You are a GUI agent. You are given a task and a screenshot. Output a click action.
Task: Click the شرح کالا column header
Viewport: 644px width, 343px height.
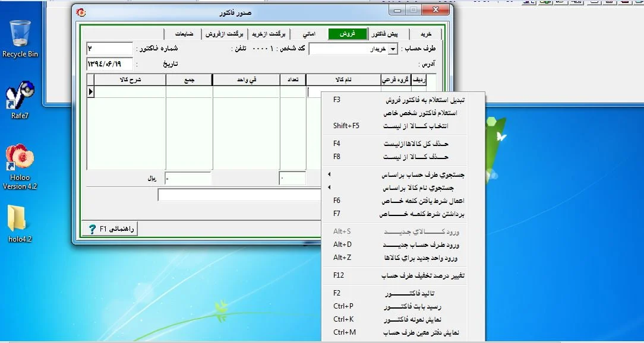point(130,80)
